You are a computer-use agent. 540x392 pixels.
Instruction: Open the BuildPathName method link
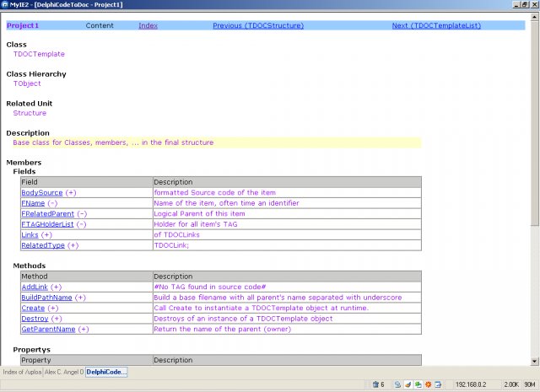pyautogui.click(x=46, y=298)
